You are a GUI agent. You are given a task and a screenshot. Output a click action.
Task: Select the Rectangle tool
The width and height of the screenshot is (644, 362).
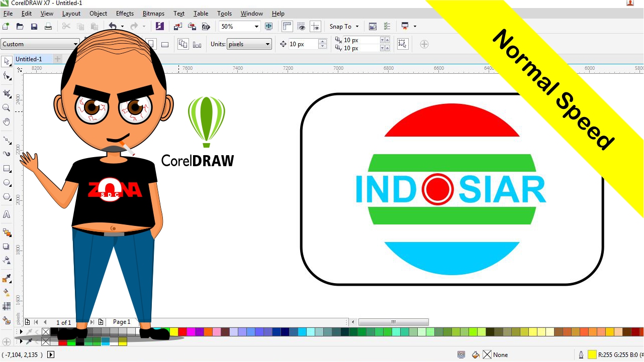pyautogui.click(x=7, y=168)
